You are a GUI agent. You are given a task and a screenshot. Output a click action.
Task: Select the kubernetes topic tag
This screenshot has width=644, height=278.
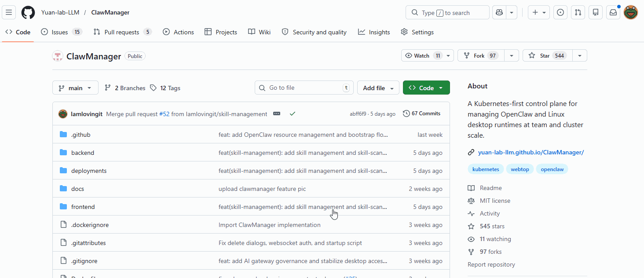(486, 169)
